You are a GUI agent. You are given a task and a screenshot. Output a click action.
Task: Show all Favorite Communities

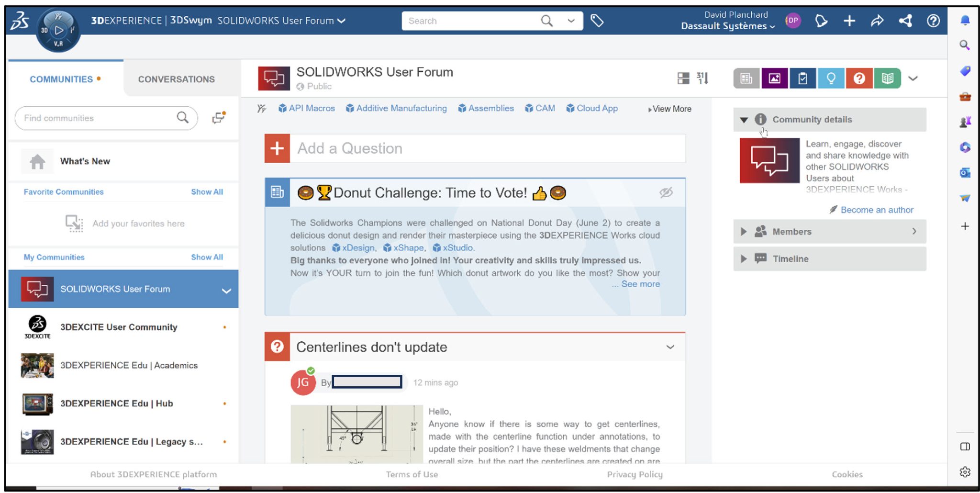coord(207,192)
